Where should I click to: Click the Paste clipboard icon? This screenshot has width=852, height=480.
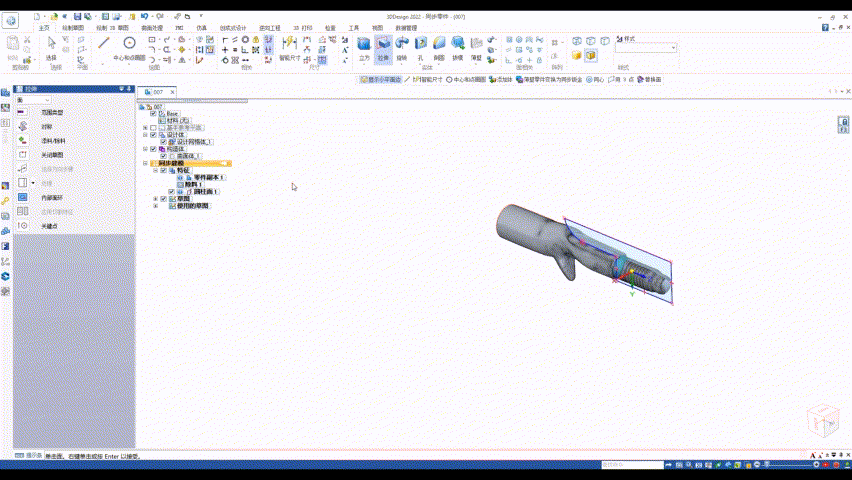[12, 43]
